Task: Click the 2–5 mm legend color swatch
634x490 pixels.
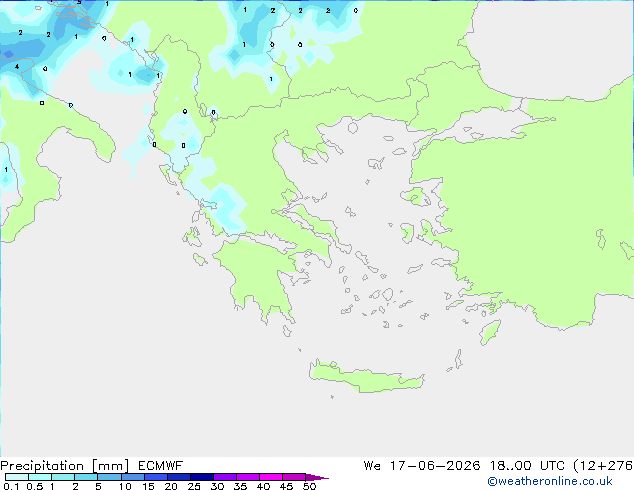Action: (x=86, y=477)
